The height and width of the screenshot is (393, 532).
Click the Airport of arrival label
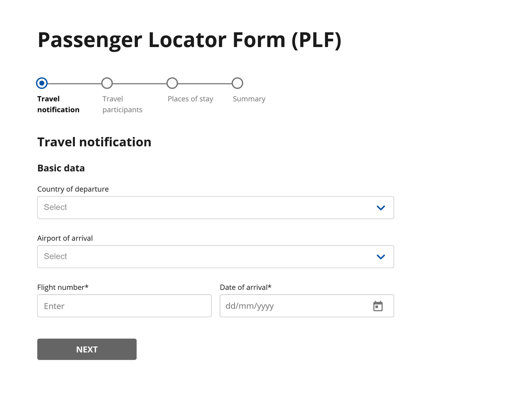[65, 238]
